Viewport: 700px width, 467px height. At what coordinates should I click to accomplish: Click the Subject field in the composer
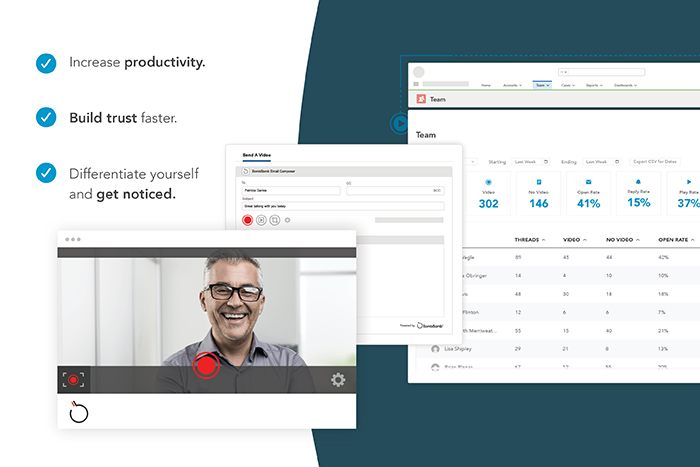coord(343,206)
